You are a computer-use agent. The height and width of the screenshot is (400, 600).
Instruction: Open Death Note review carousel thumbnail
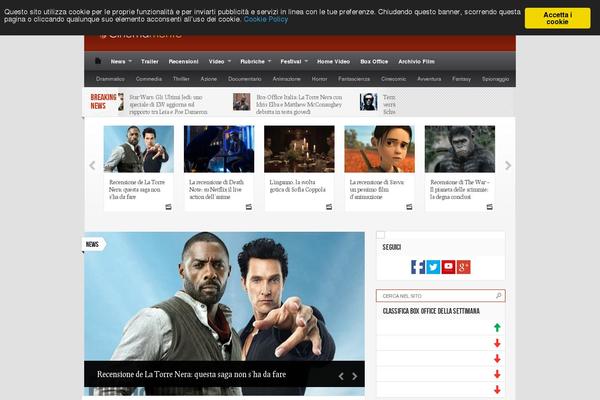click(x=219, y=149)
